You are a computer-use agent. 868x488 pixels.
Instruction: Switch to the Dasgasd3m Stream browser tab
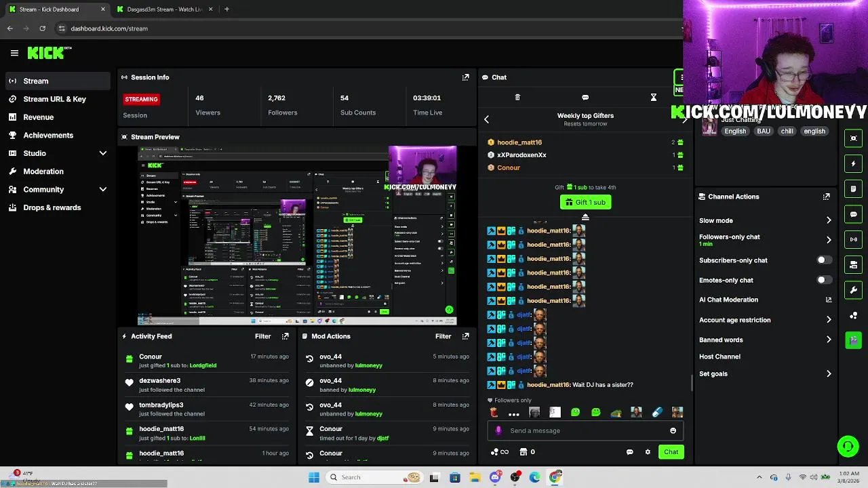pyautogui.click(x=163, y=9)
